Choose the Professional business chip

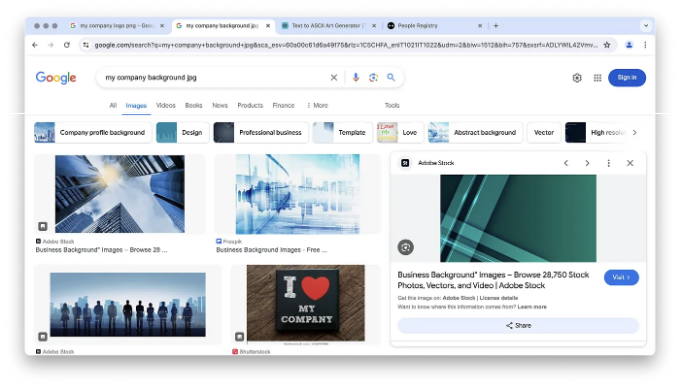click(261, 133)
